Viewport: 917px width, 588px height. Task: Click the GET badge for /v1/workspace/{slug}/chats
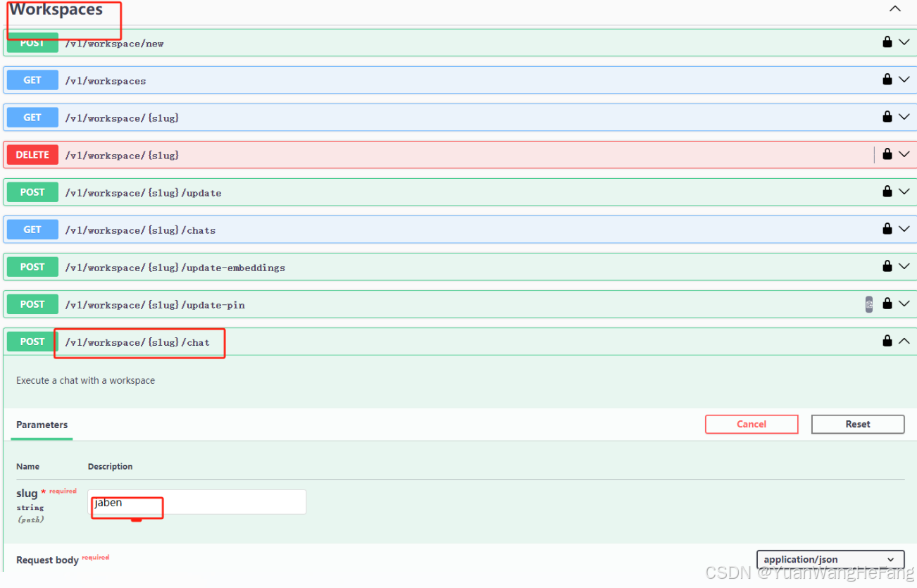tap(32, 229)
